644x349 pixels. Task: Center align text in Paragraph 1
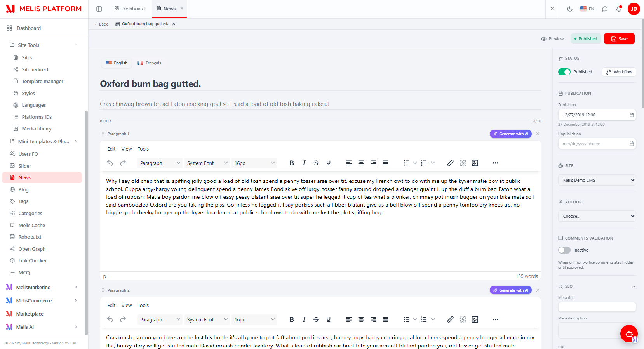click(361, 163)
